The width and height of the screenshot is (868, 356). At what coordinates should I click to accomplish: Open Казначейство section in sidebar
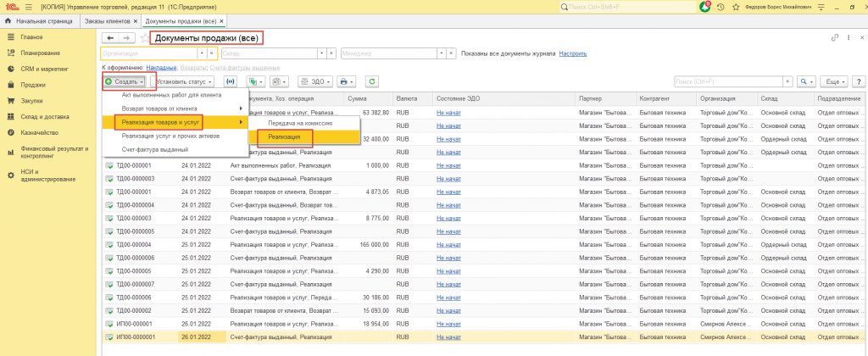pyautogui.click(x=39, y=133)
